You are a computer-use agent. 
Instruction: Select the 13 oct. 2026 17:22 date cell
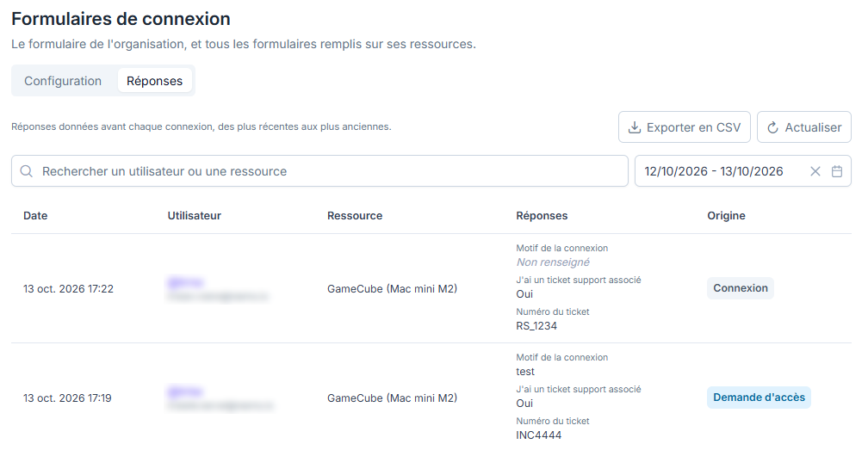tap(68, 288)
